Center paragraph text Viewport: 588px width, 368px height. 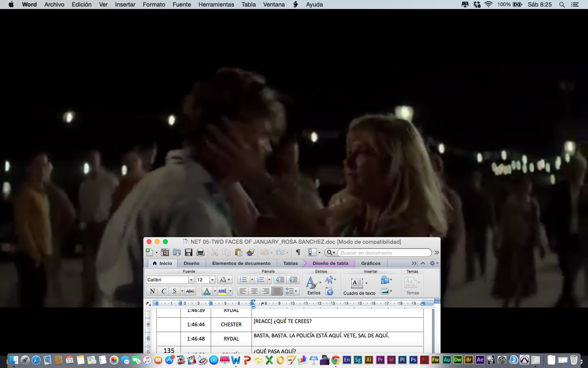pyautogui.click(x=254, y=291)
